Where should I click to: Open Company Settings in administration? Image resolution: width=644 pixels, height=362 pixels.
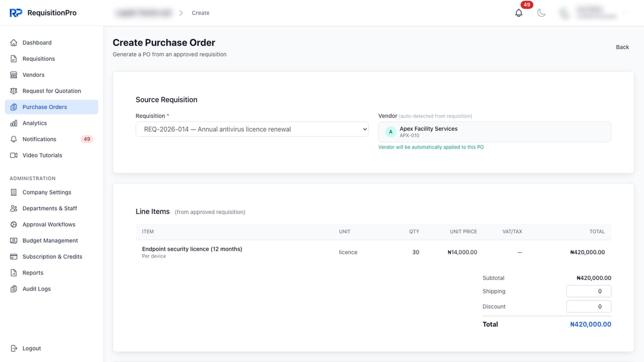click(52, 193)
